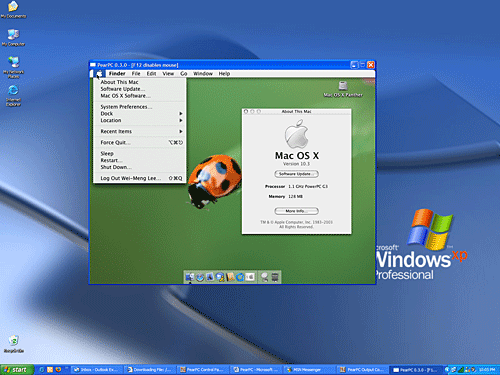Choose Software Update... from the Apple menu
The image size is (500, 375).
139,89
